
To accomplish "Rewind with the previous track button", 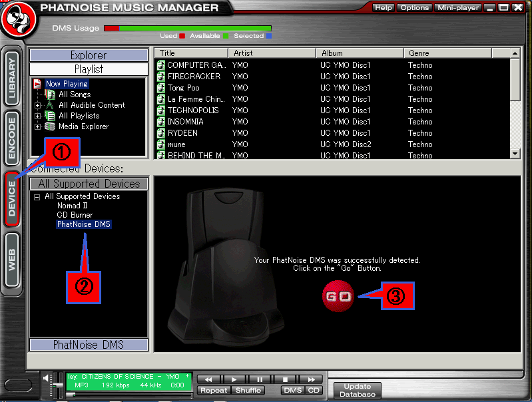I will coord(208,379).
